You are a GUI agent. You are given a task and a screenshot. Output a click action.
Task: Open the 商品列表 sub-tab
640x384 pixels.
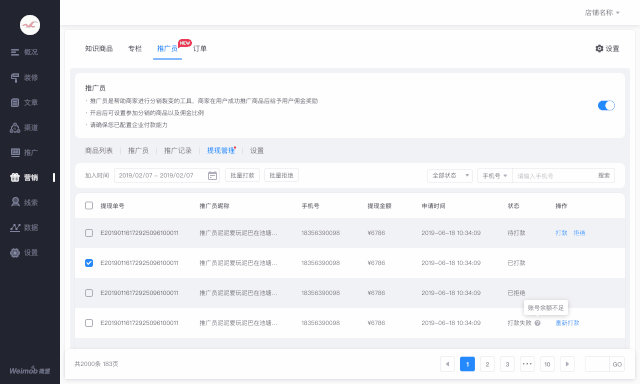99,151
